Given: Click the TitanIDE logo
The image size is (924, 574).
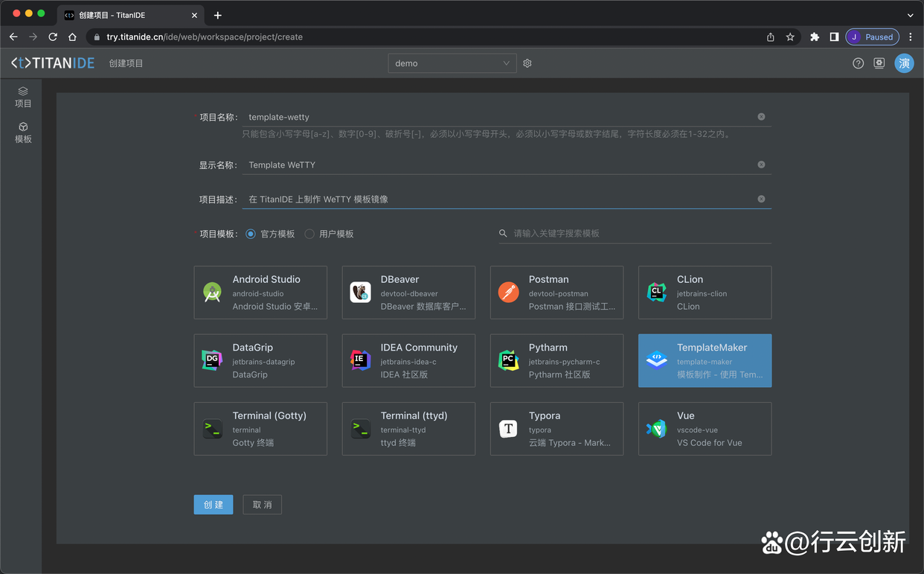Looking at the screenshot, I should click(52, 63).
